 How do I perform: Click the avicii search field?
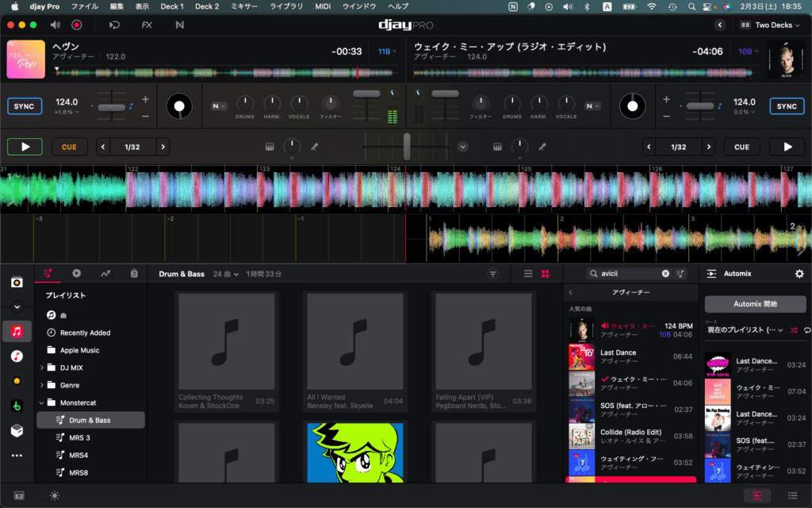coord(629,274)
